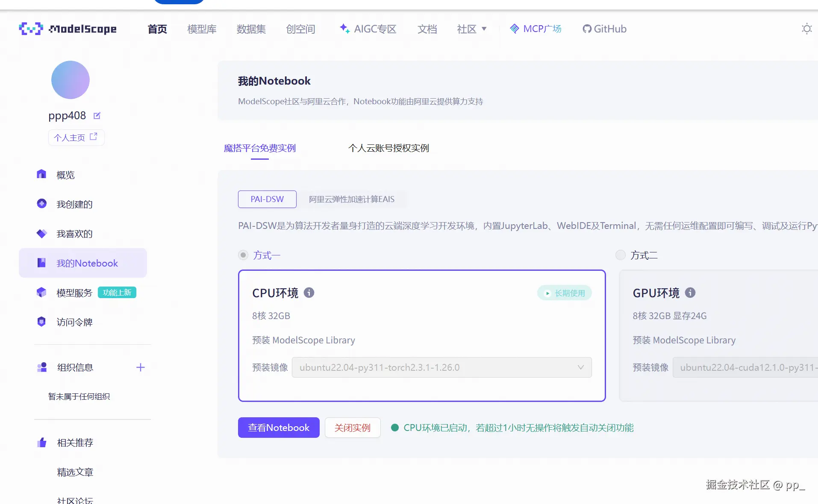Image resolution: width=818 pixels, height=504 pixels.
Task: Select the 阿里云弹性加速计算EAIS option
Action: [352, 199]
